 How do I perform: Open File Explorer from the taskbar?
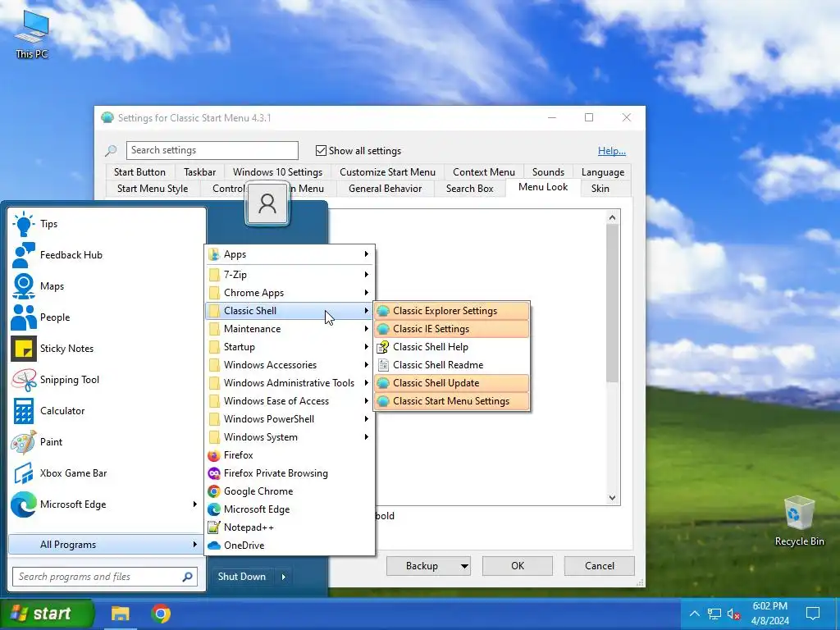click(120, 614)
